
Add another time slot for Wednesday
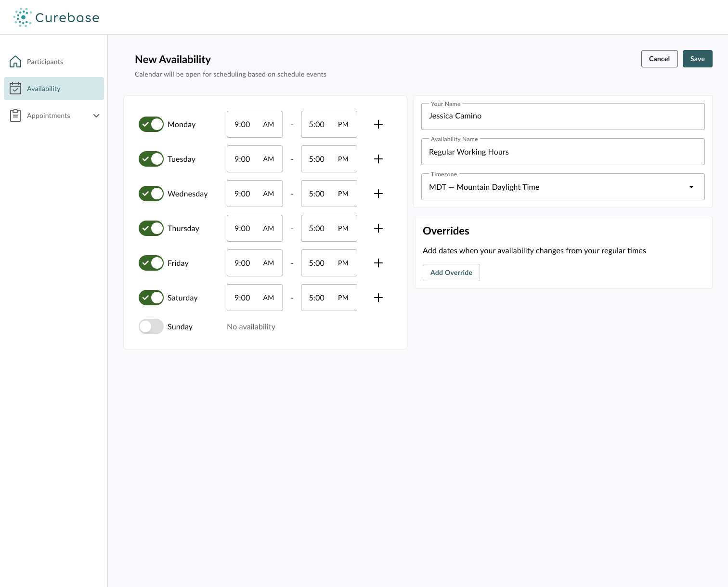pyautogui.click(x=378, y=194)
